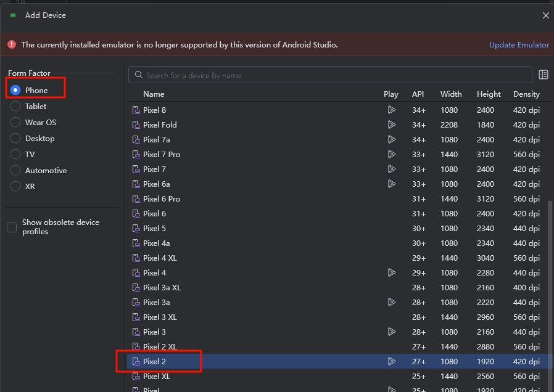554x392 pixels.
Task: Sort devices by the Density column header
Action: pos(526,94)
